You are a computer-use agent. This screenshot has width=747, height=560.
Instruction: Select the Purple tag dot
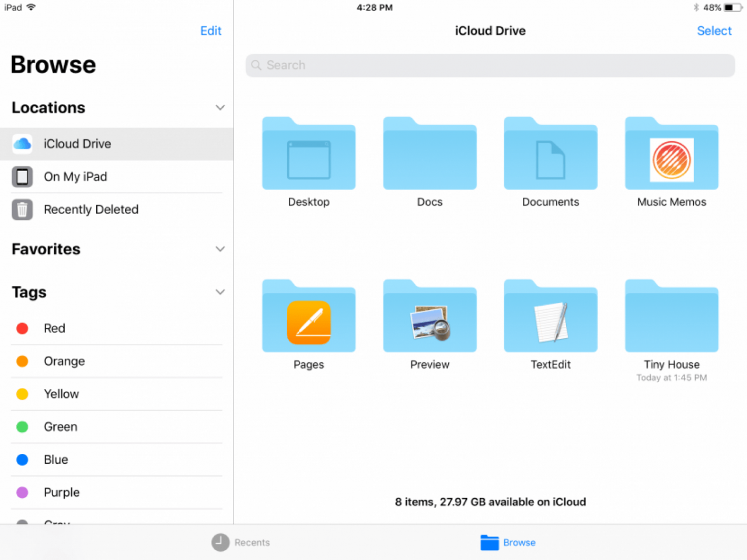[x=22, y=492]
